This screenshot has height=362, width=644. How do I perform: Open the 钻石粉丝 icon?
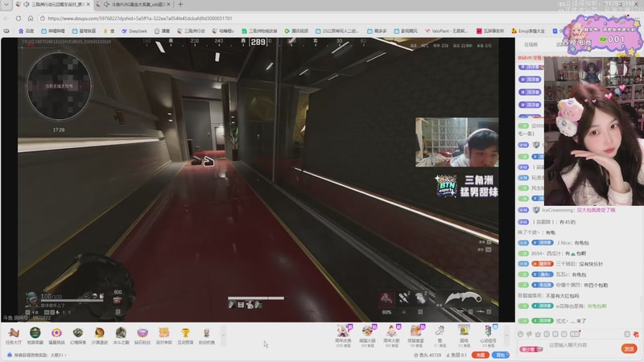point(142,335)
